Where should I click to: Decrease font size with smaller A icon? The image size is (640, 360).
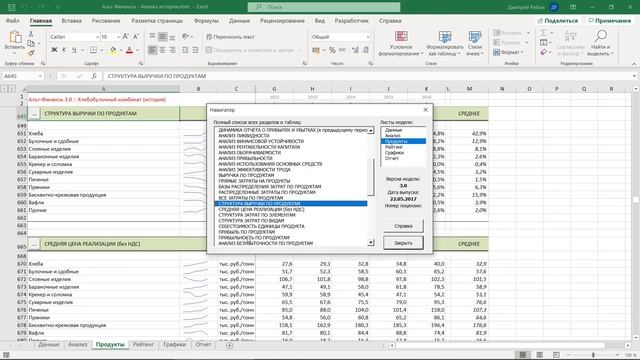136,37
